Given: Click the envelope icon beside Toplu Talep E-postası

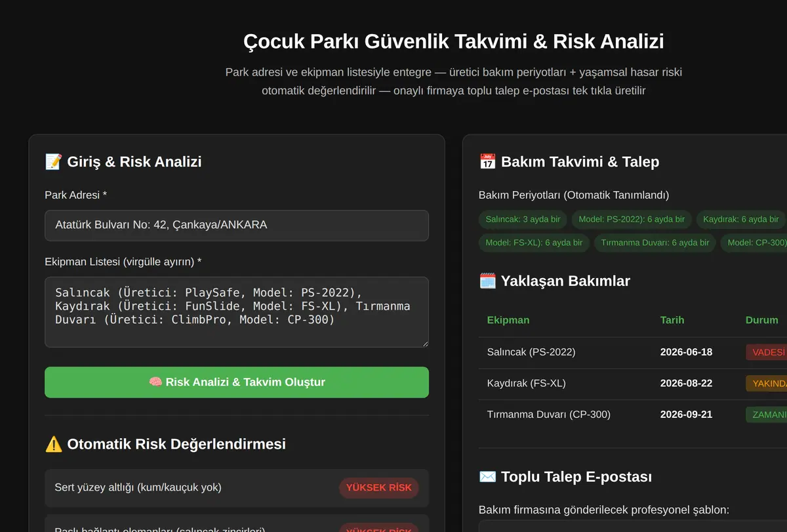Looking at the screenshot, I should pyautogui.click(x=487, y=477).
